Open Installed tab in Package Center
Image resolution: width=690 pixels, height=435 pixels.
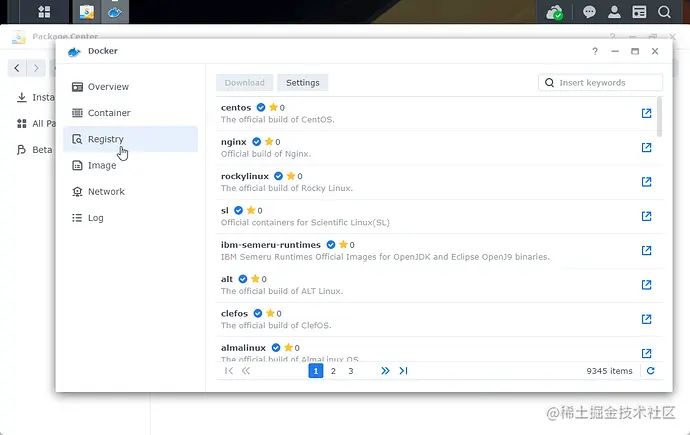(x=34, y=97)
